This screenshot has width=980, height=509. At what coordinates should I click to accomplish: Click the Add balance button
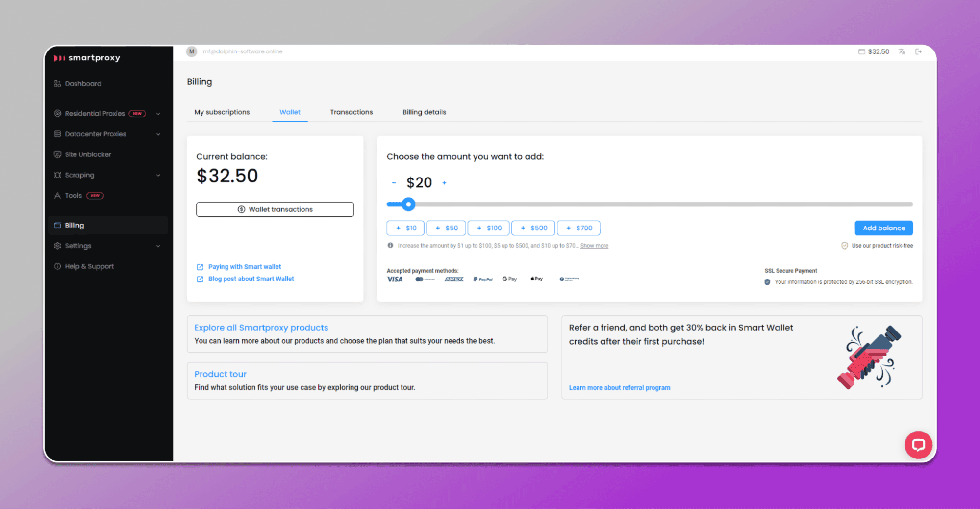[884, 228]
